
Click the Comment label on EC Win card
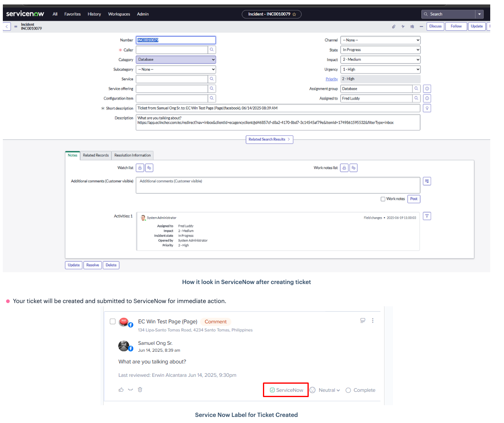(x=216, y=322)
